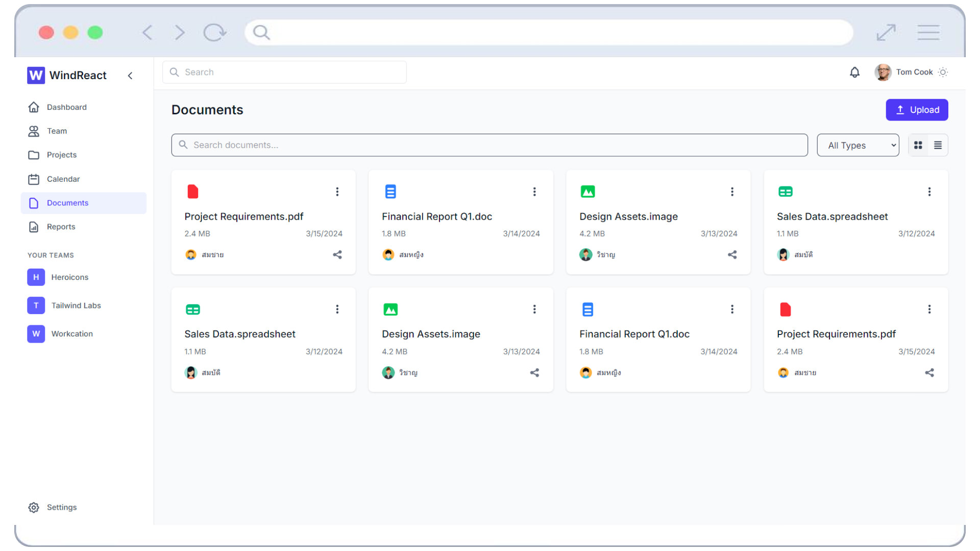Select Documents in the sidebar

pyautogui.click(x=84, y=203)
